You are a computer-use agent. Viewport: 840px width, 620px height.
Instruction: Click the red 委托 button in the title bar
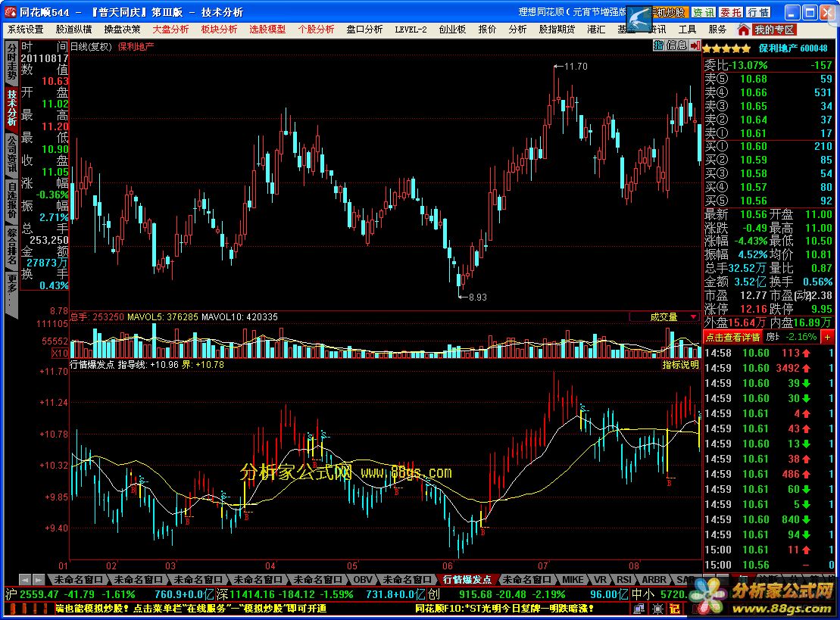pyautogui.click(x=731, y=12)
